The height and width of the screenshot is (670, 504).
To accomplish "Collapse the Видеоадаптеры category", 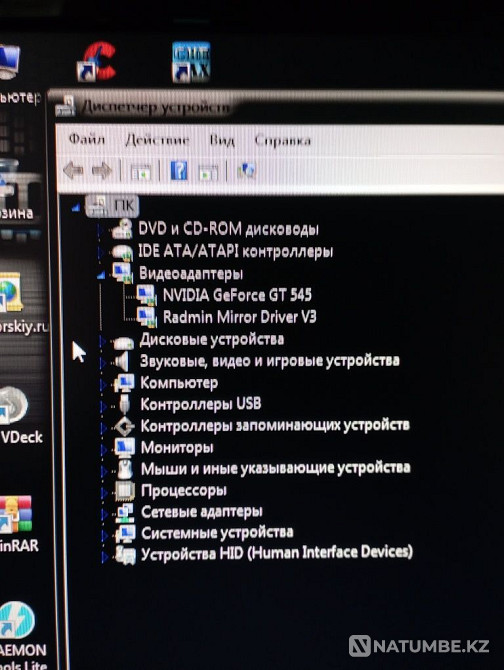I will click(101, 276).
